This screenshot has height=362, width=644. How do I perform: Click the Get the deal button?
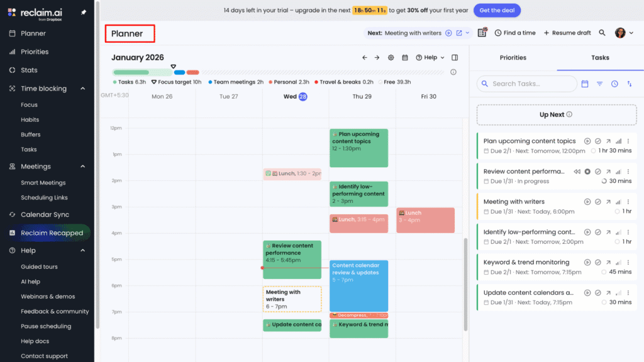pos(497,10)
